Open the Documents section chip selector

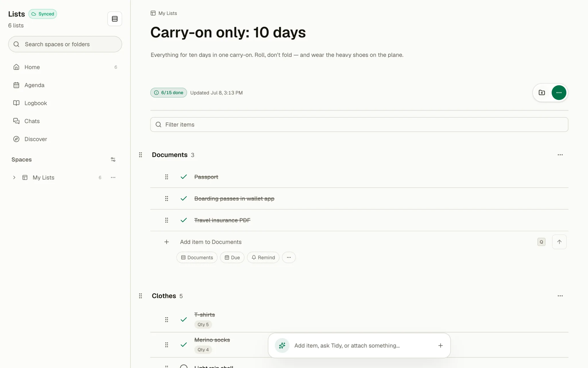coord(197,258)
